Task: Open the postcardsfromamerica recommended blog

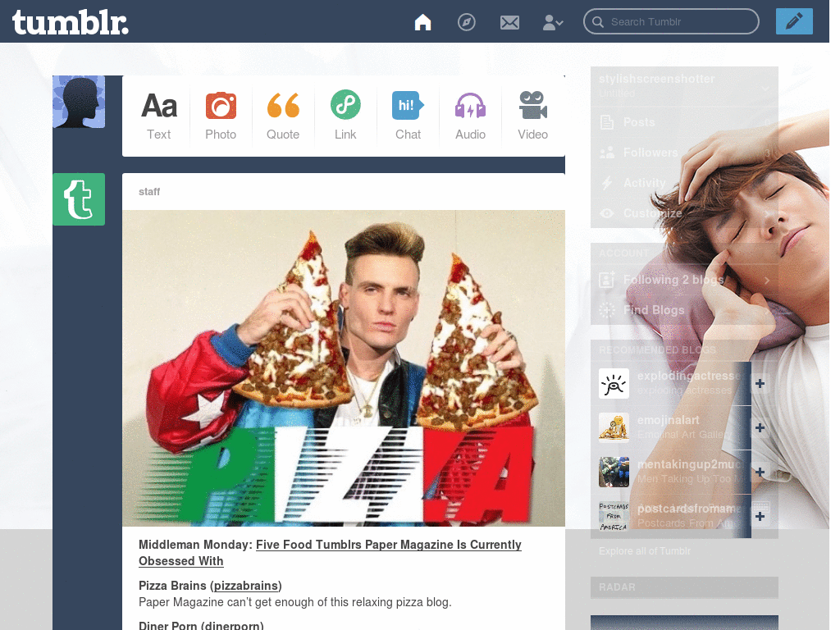Action: [x=688, y=509]
